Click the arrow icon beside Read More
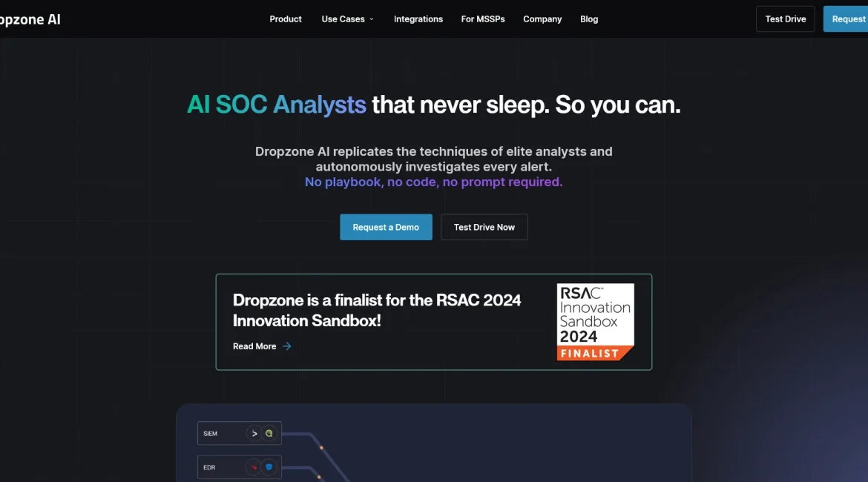Screen dimensions: 868x482 (x=287, y=346)
